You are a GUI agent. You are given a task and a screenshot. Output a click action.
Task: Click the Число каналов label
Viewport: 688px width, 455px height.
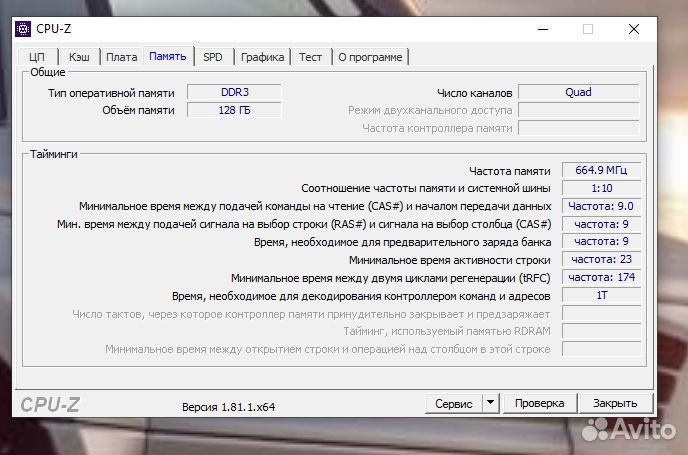point(475,93)
